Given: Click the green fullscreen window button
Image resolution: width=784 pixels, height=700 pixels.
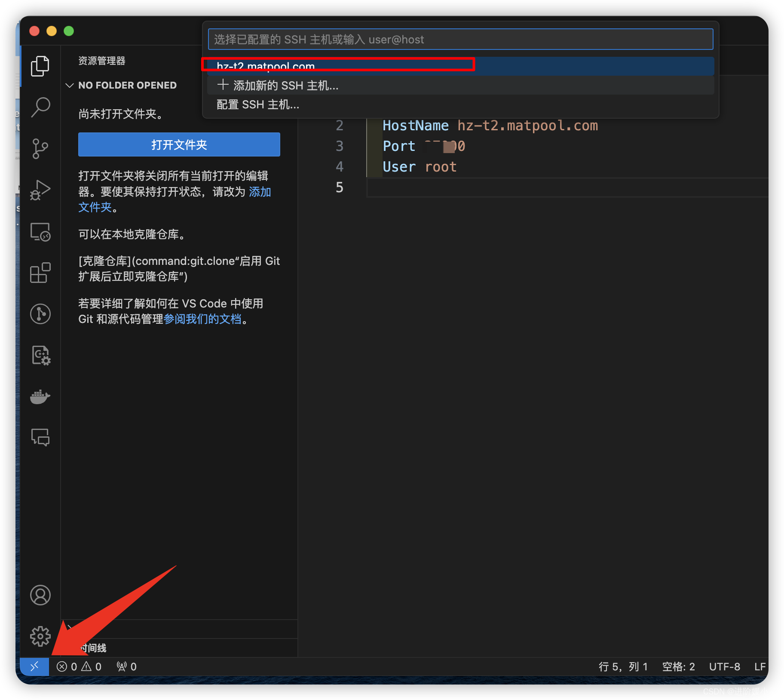Looking at the screenshot, I should coord(69,31).
